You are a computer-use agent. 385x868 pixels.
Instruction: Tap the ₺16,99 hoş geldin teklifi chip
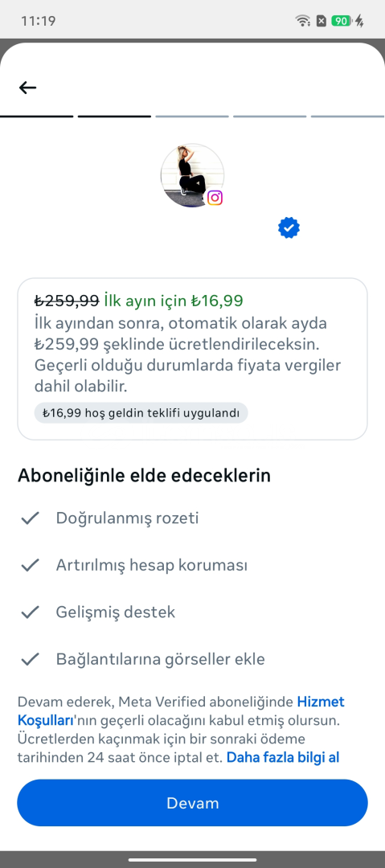tap(141, 413)
